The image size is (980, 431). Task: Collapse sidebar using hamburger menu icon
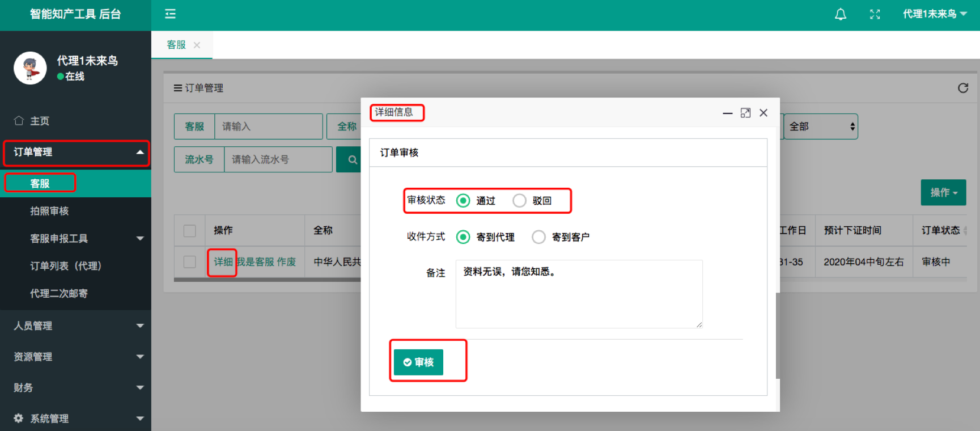[x=170, y=14]
